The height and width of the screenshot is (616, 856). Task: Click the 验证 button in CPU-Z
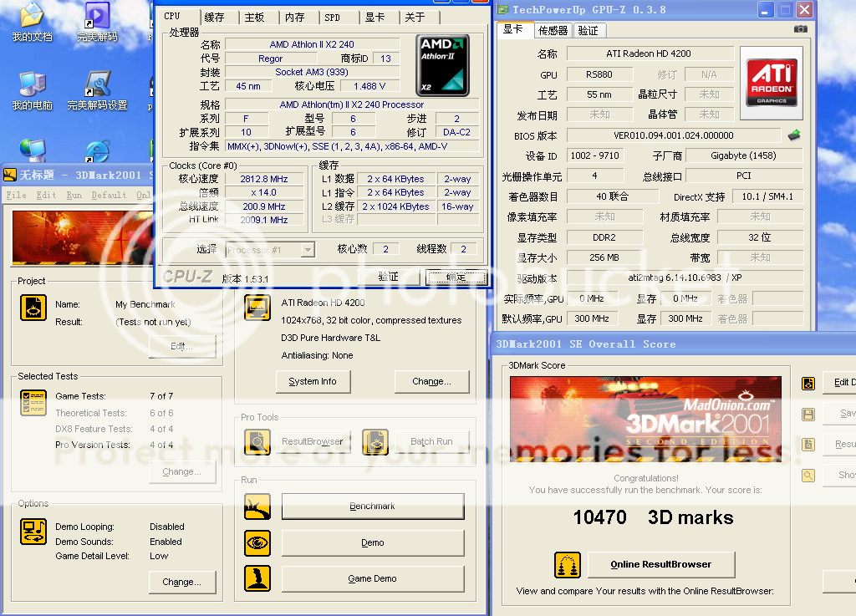tap(389, 277)
